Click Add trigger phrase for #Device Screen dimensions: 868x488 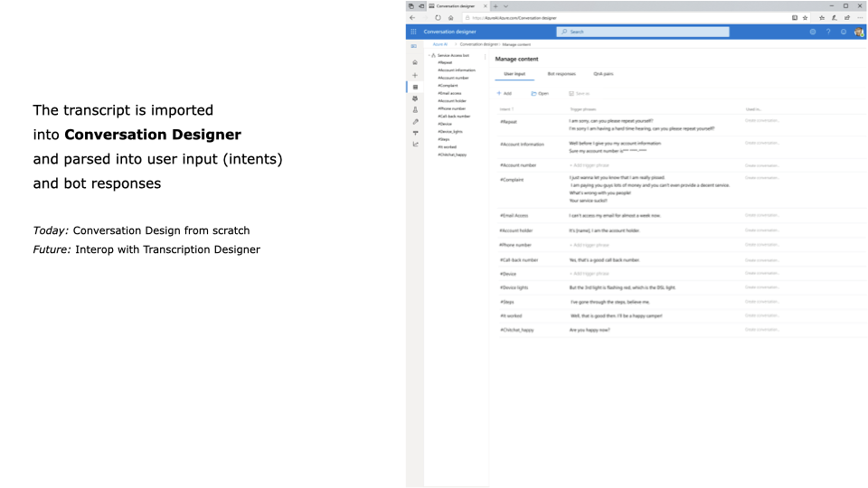click(590, 274)
